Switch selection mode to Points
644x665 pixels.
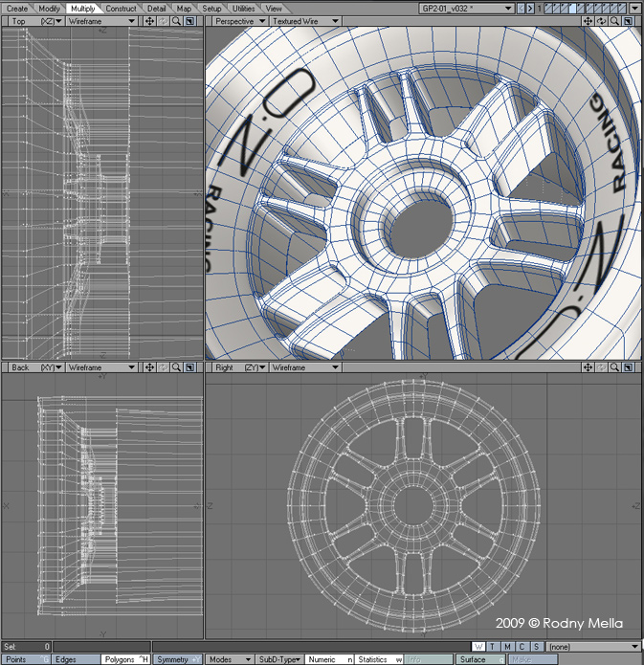tap(26, 659)
